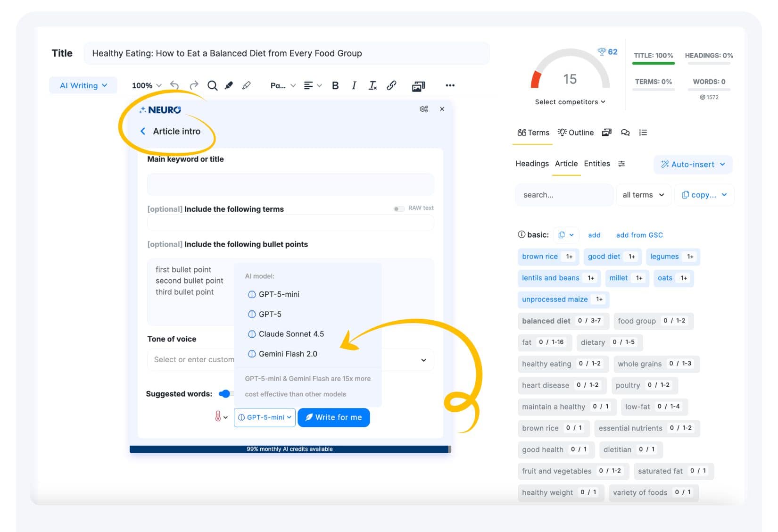Screen dimensions: 778x532
Task: Apply bold formatting
Action: (x=335, y=85)
